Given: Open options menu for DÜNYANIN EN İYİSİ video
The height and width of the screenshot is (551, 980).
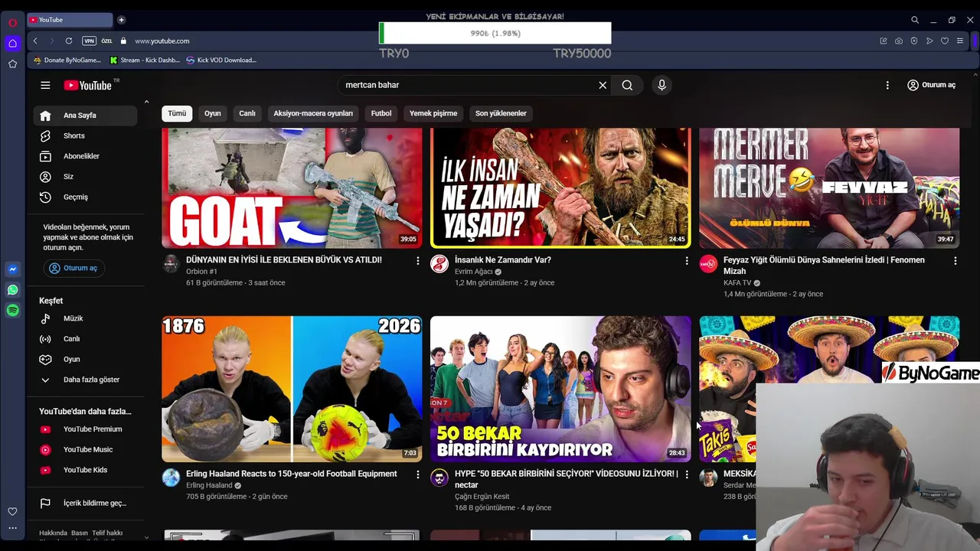Looking at the screenshot, I should pos(418,261).
